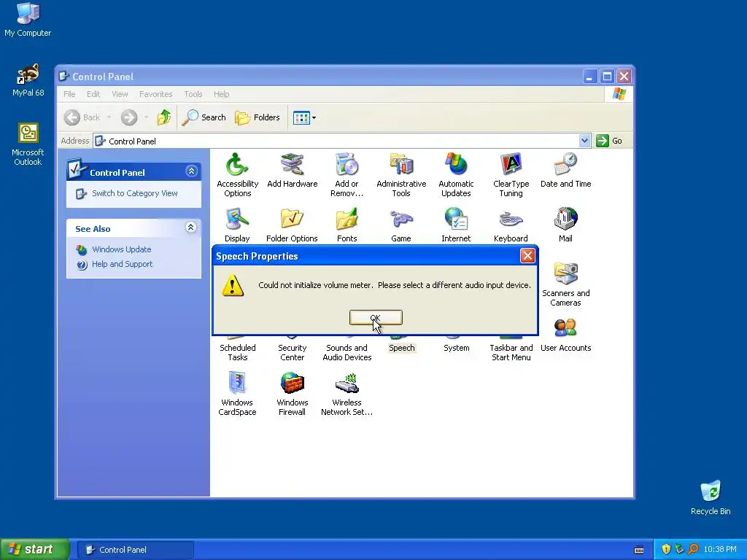Viewport: 747px width, 560px height.
Task: Open the Fonts folder icon
Action: click(347, 219)
